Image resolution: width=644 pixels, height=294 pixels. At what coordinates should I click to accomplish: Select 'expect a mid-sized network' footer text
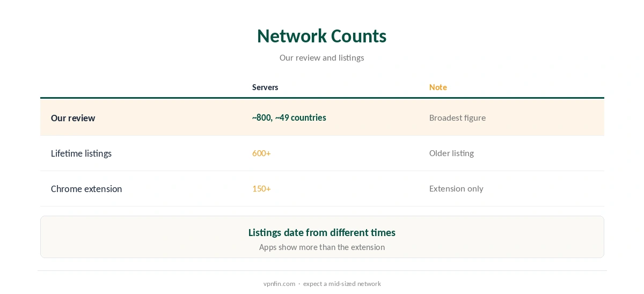coord(342,284)
